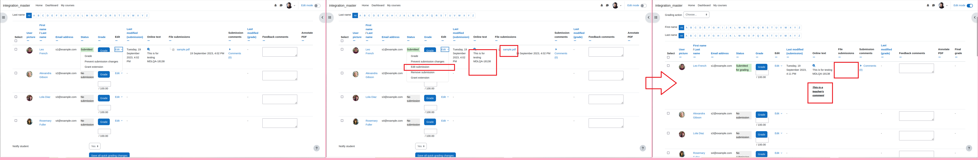Choose Prevent submission changes in left screenshot menu

(101, 62)
